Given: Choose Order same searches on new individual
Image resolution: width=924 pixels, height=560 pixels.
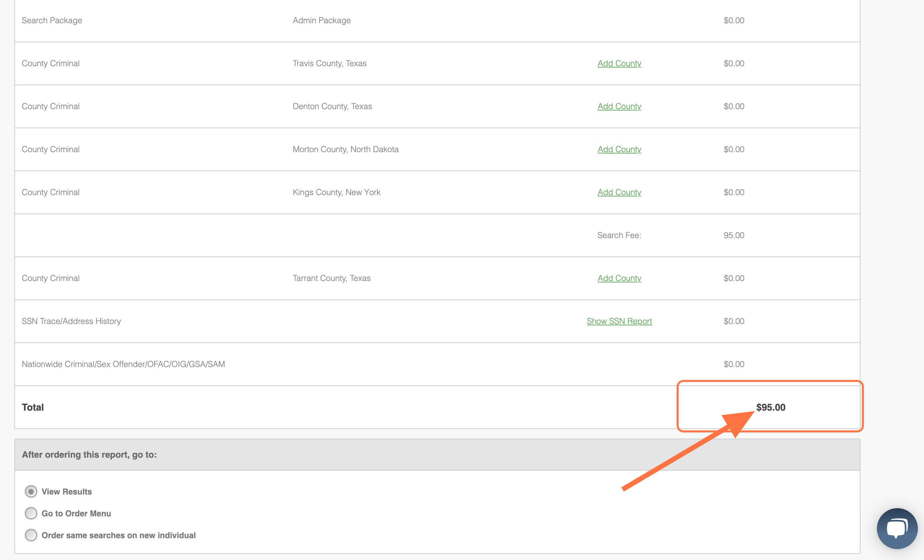Looking at the screenshot, I should [31, 535].
